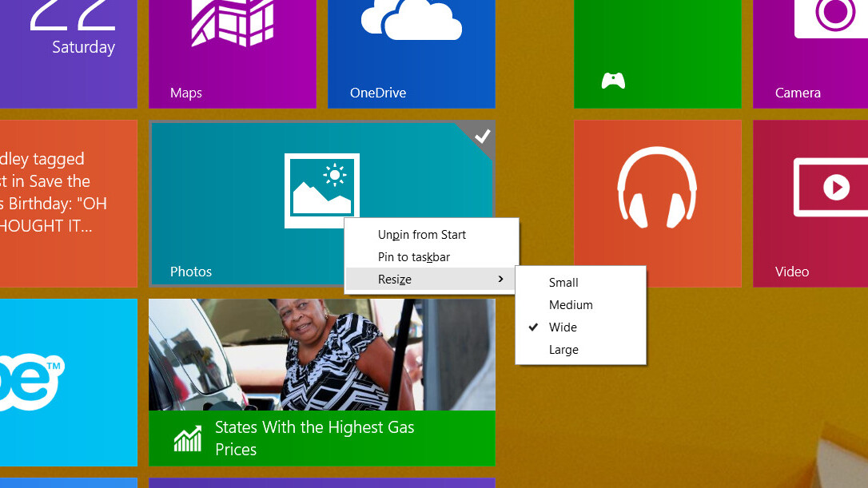Click the gas station news photo
868x488 pixels.
(x=321, y=355)
